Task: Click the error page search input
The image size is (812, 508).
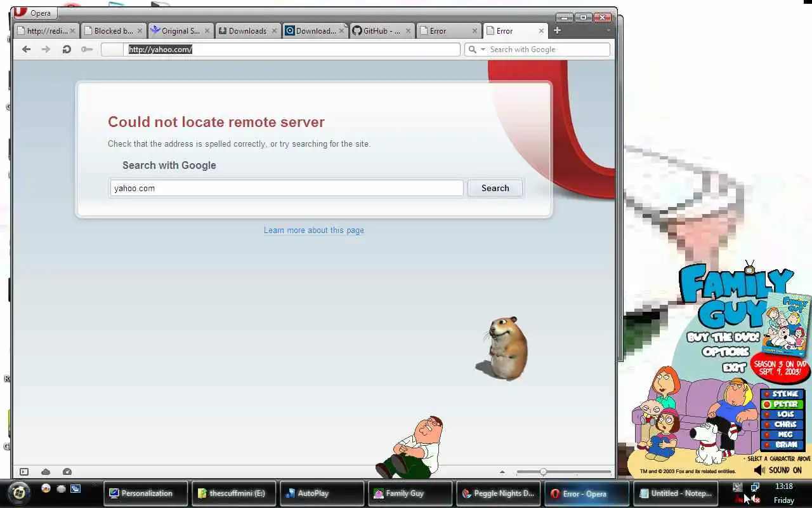Action: (287, 188)
